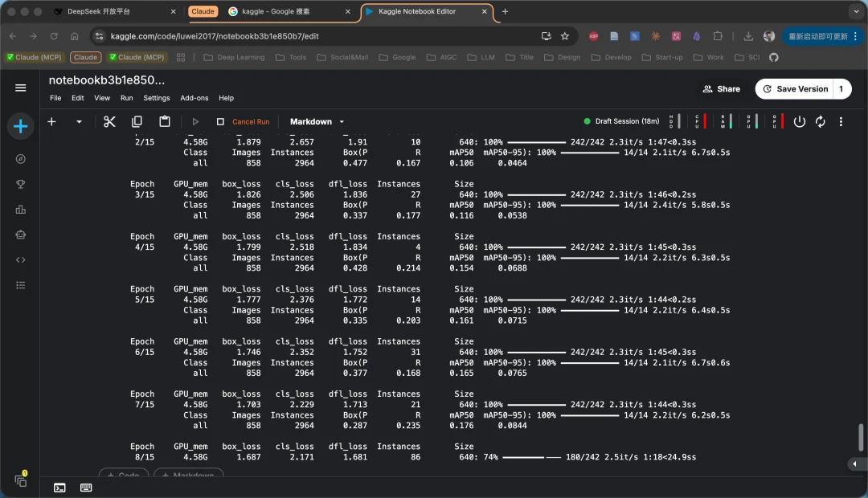Add a new cell with the toolbar plus
Viewport: 868px width, 498px height.
(51, 122)
